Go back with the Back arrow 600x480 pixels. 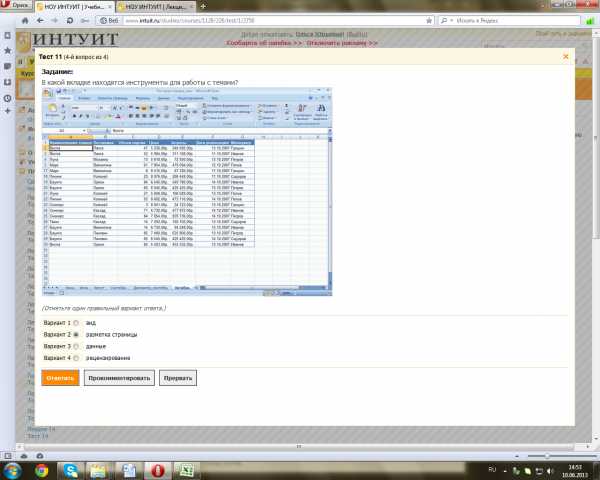pos(40,20)
